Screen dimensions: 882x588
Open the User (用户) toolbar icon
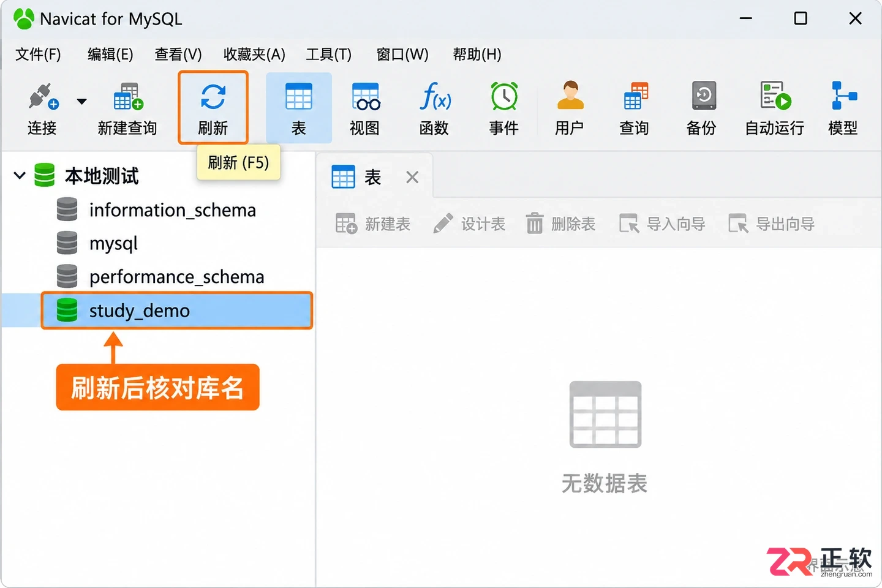(x=570, y=96)
